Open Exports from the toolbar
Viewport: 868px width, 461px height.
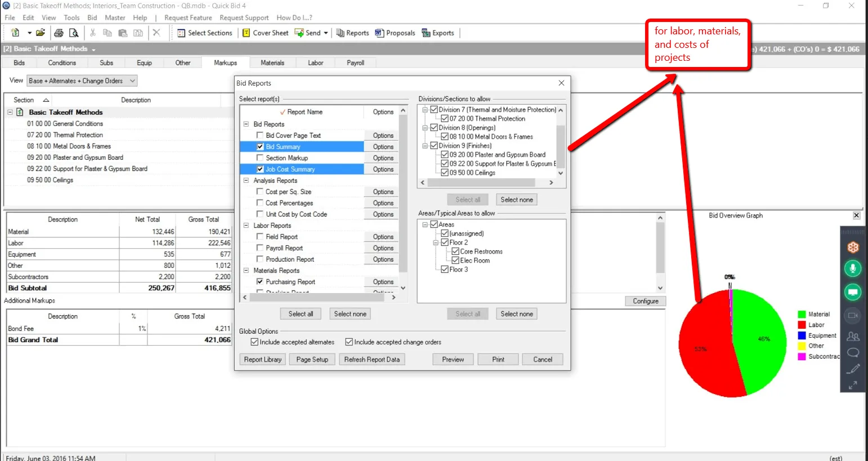[x=438, y=33]
